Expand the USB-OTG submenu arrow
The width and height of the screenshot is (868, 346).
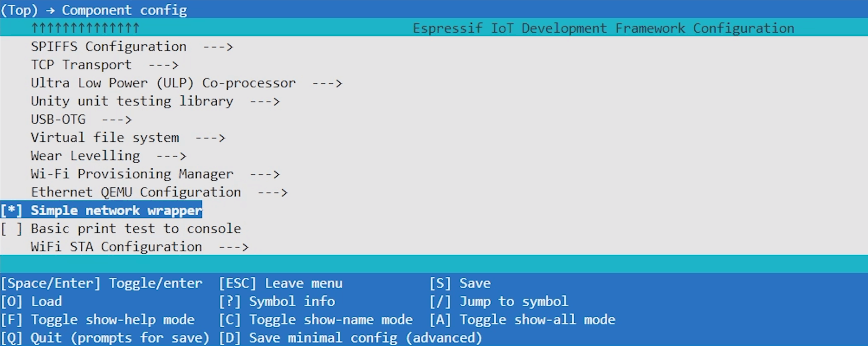pos(117,120)
